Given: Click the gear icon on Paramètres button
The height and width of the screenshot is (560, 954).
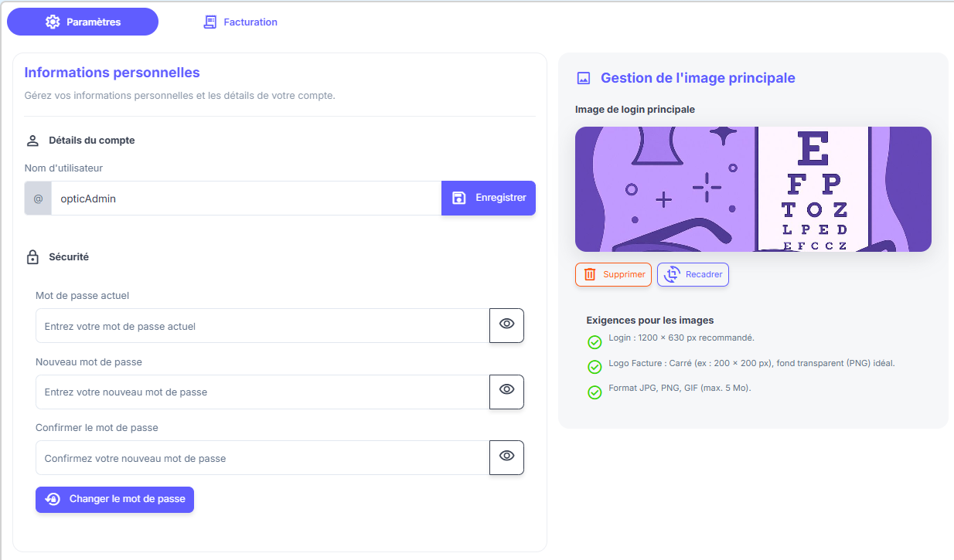Looking at the screenshot, I should pyautogui.click(x=53, y=22).
